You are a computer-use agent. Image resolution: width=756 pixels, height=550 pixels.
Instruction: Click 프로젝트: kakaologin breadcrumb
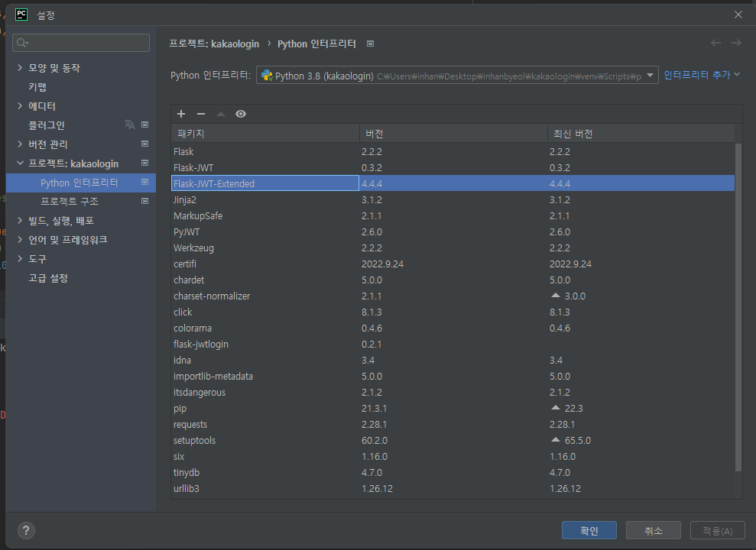(x=214, y=44)
